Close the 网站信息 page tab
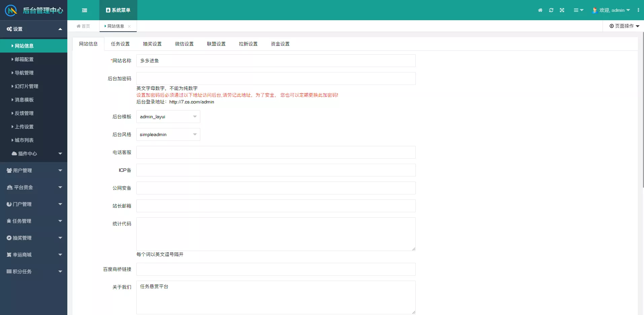The width and height of the screenshot is (644, 315). pyautogui.click(x=129, y=26)
